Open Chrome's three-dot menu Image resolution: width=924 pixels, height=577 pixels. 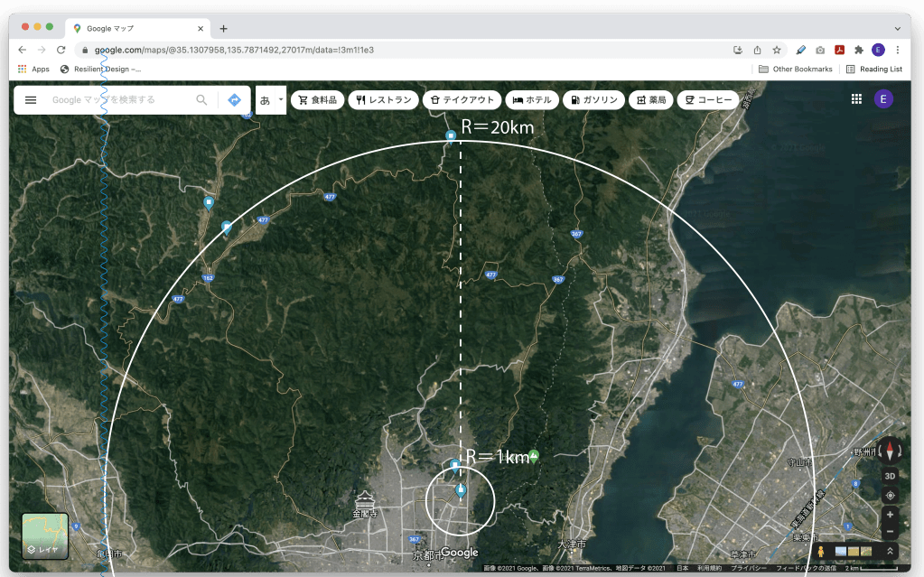pyautogui.click(x=897, y=50)
